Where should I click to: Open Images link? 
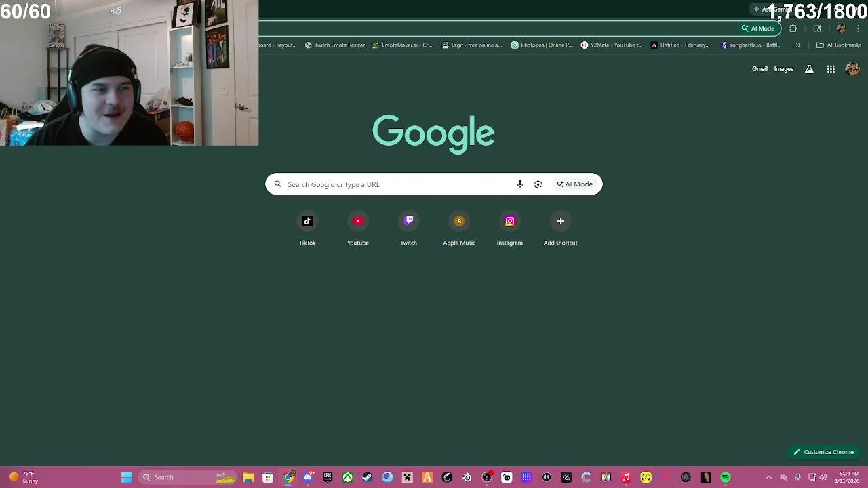tap(783, 69)
